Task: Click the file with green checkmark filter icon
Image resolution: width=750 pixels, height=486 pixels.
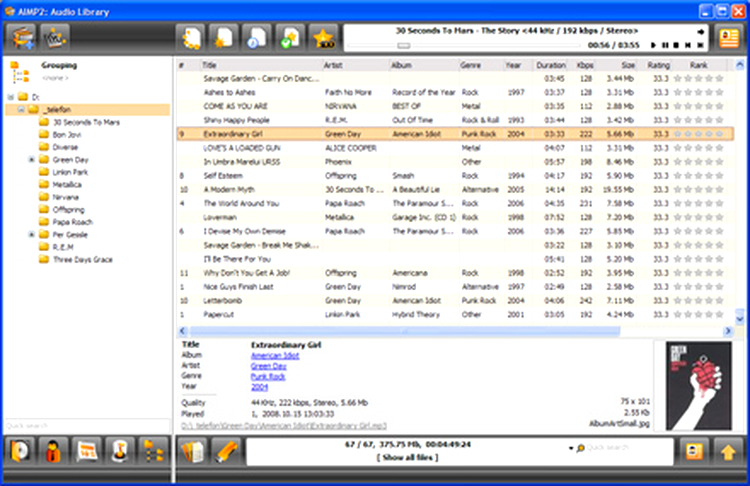Action: pyautogui.click(x=290, y=38)
